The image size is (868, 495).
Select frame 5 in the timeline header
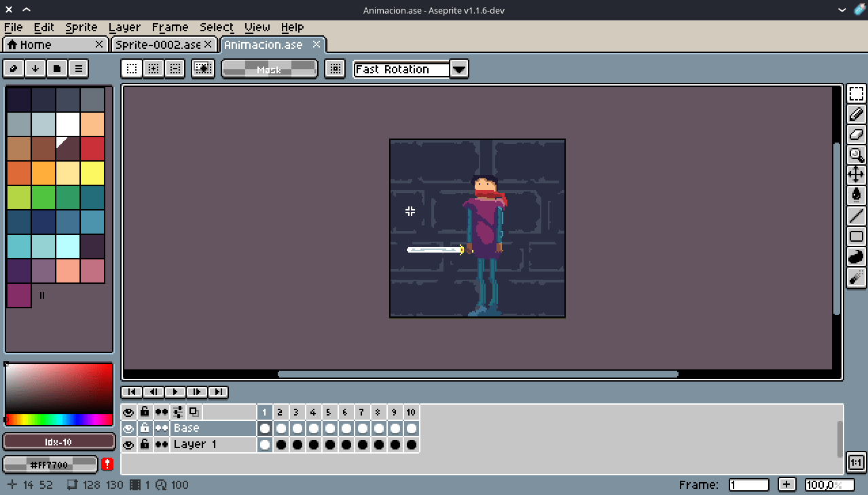click(329, 412)
